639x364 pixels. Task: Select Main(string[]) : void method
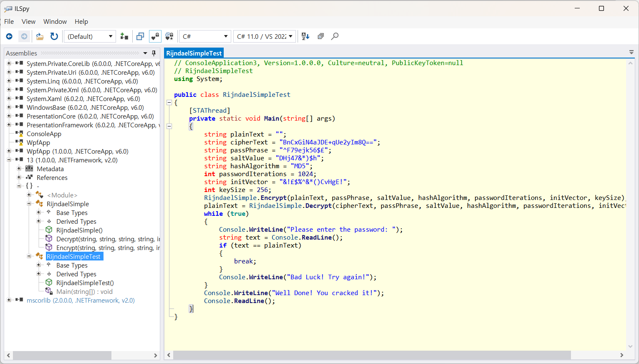coord(84,292)
